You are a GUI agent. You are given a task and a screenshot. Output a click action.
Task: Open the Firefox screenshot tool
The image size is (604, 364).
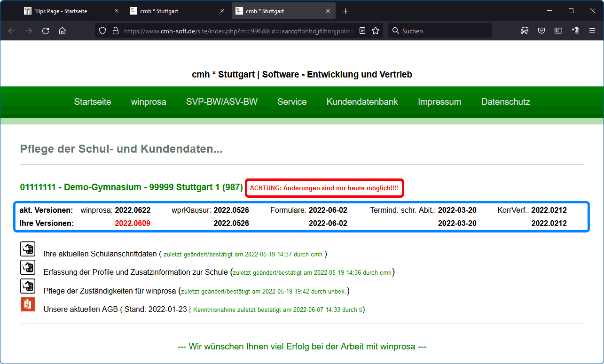pyautogui.click(x=525, y=31)
